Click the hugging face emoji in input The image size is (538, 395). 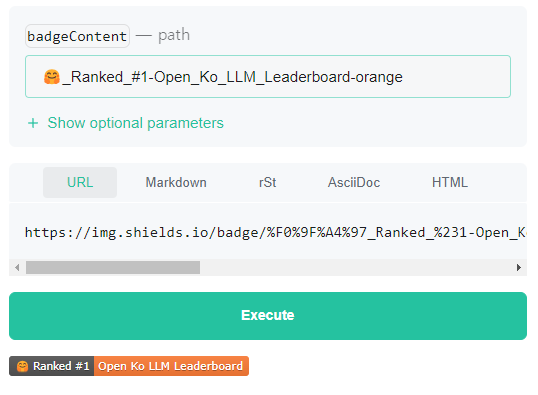point(52,77)
